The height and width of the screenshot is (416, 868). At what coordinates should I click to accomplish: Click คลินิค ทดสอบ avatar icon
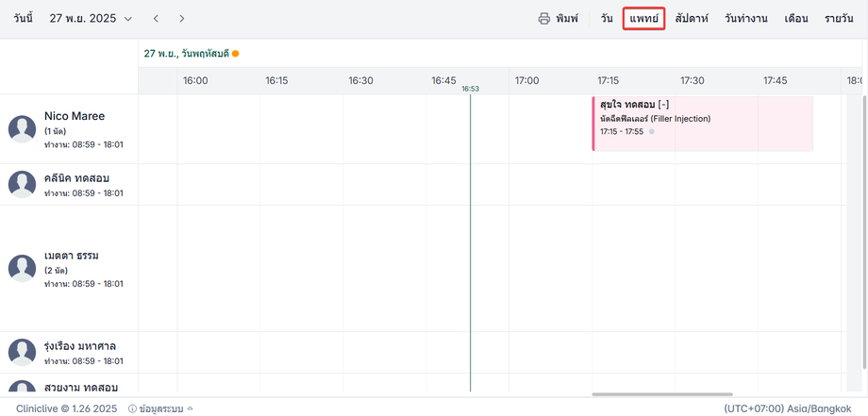pos(23,185)
